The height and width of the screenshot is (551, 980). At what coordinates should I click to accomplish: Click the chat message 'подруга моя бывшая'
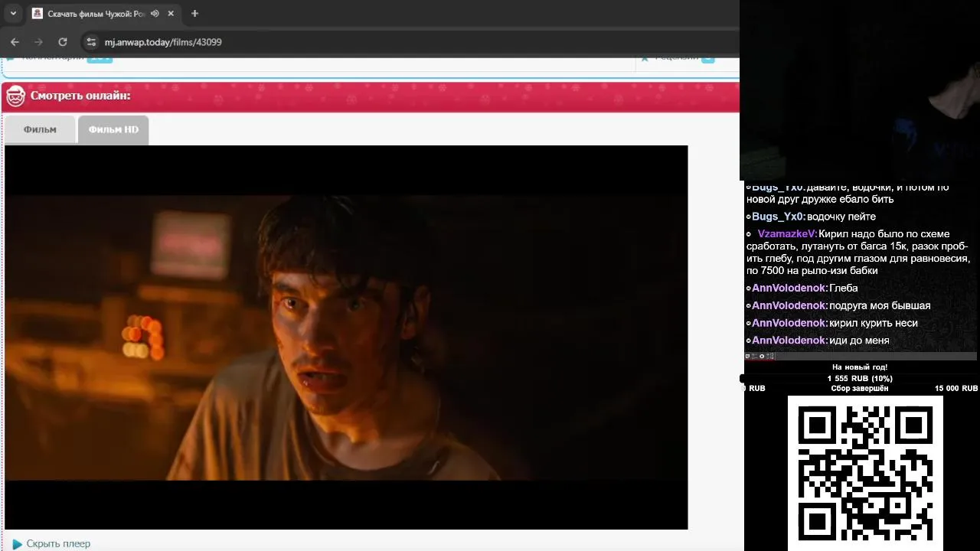(880, 305)
